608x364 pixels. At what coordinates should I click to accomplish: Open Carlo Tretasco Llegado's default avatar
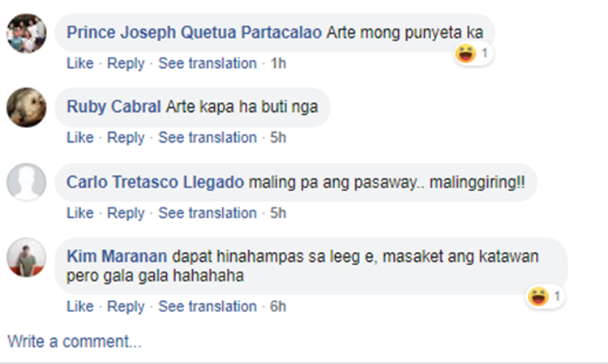click(27, 182)
